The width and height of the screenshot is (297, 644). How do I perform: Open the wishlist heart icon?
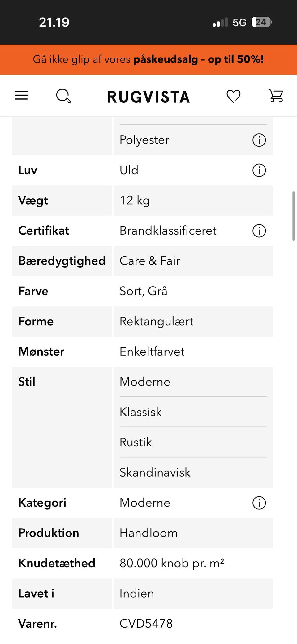(233, 96)
